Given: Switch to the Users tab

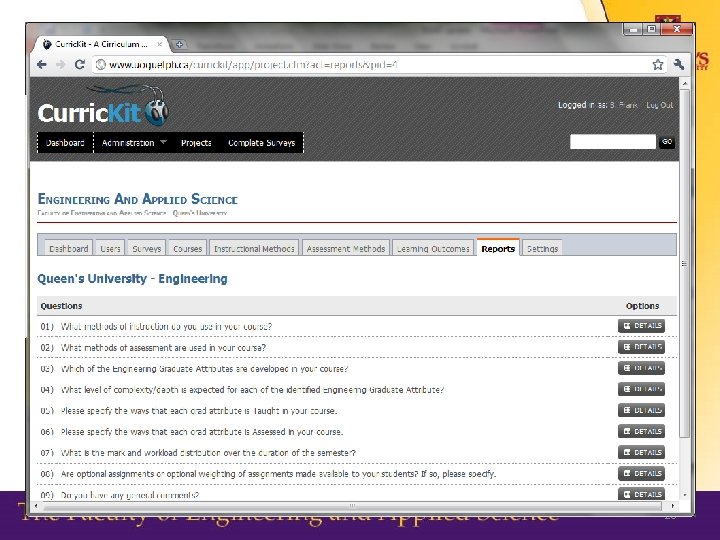Looking at the screenshot, I should click(110, 248).
